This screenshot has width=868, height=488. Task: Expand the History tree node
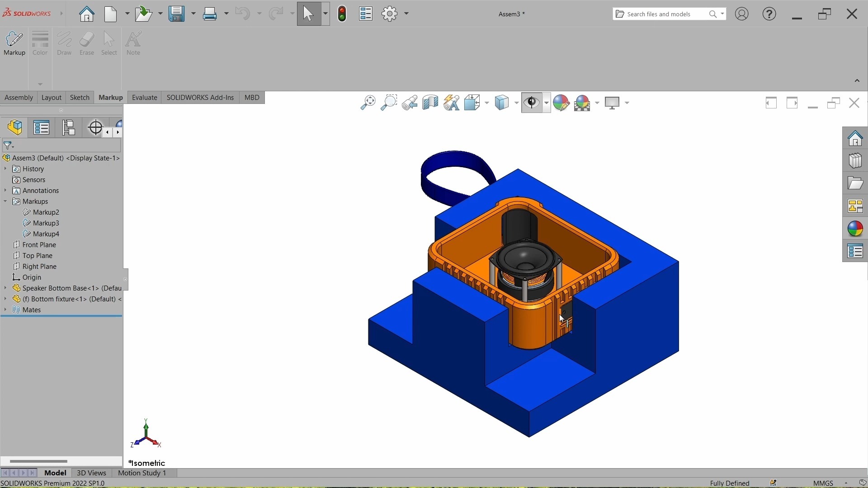pos(5,169)
